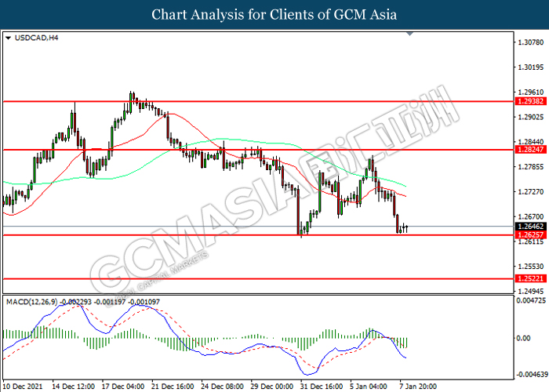
Task: Click the 1.30195 price axis value
Action: 531,67
